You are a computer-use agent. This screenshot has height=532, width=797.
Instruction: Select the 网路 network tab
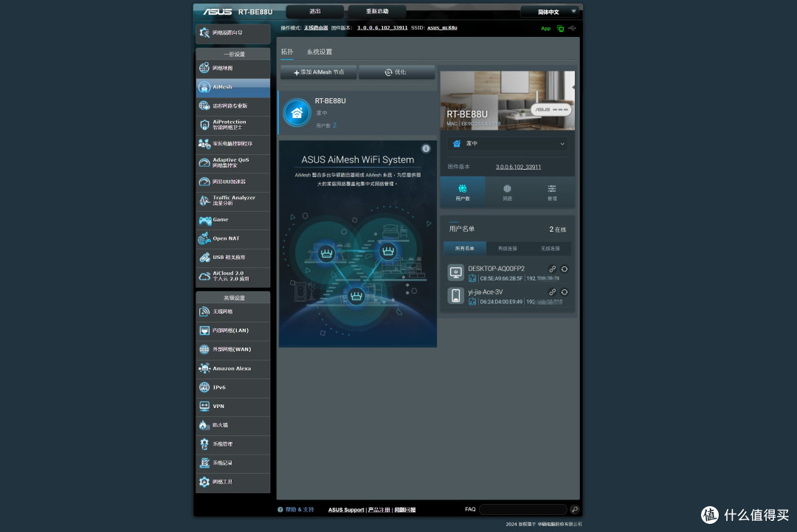point(507,192)
